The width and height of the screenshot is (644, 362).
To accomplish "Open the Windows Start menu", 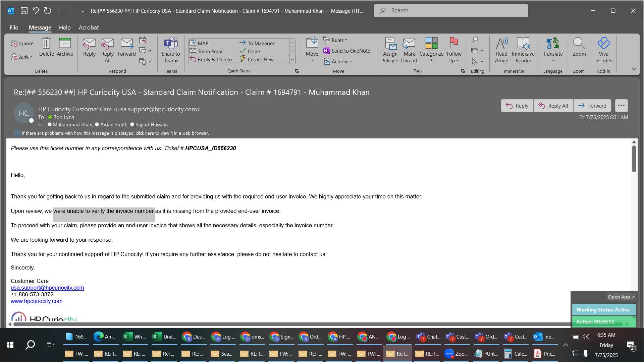I will [10, 345].
